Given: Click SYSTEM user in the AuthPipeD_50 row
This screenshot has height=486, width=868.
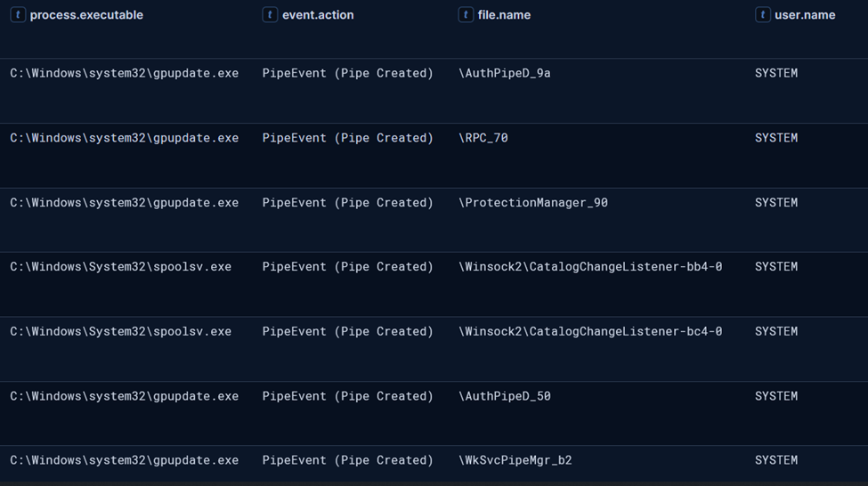Looking at the screenshot, I should click(x=776, y=396).
